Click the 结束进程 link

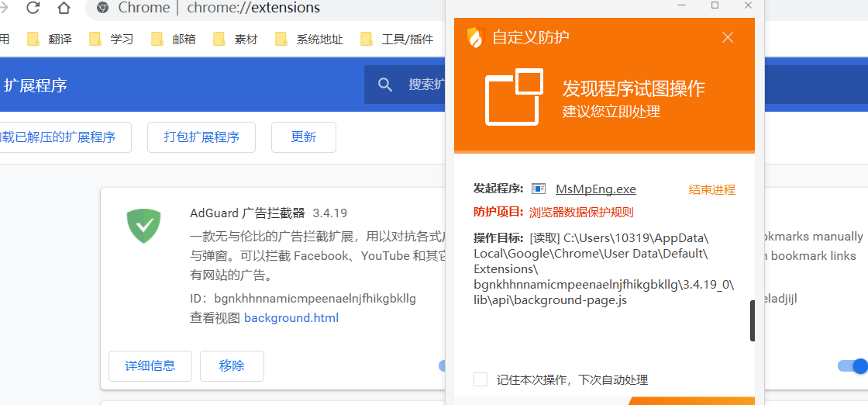coord(711,189)
